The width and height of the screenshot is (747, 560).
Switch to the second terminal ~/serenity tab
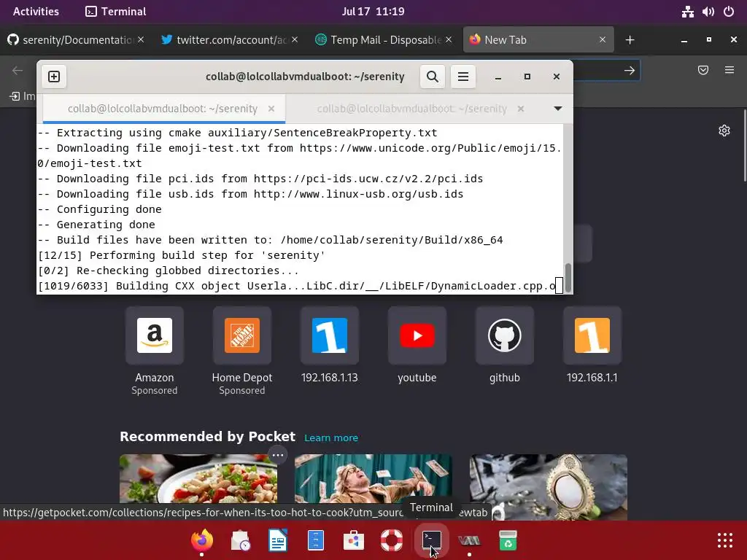click(x=411, y=109)
